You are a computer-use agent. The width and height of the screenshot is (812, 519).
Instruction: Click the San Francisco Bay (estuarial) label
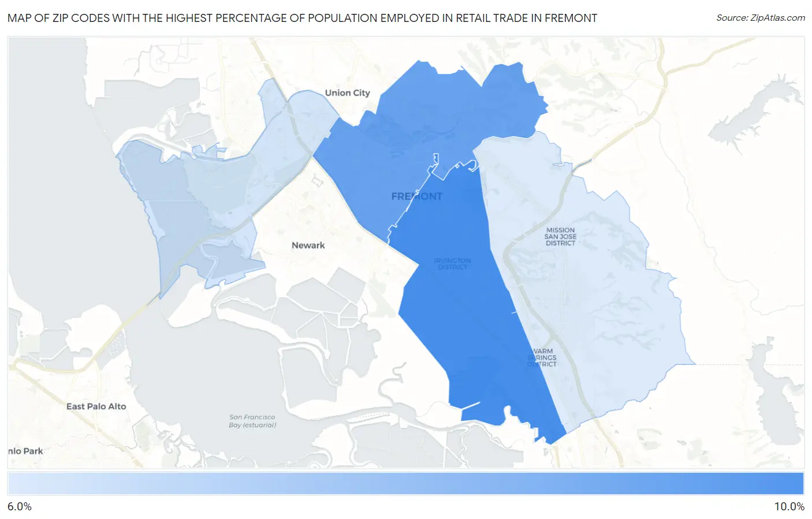click(x=252, y=421)
